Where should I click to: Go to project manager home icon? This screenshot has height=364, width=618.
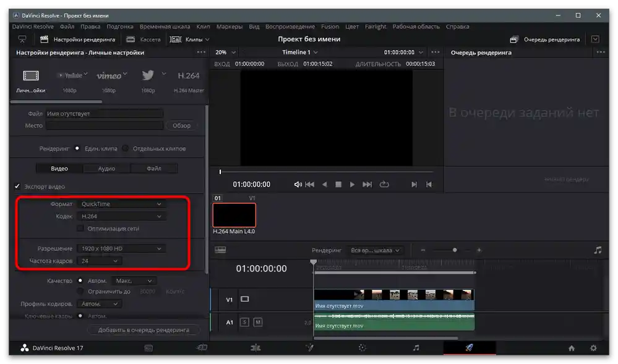point(572,348)
